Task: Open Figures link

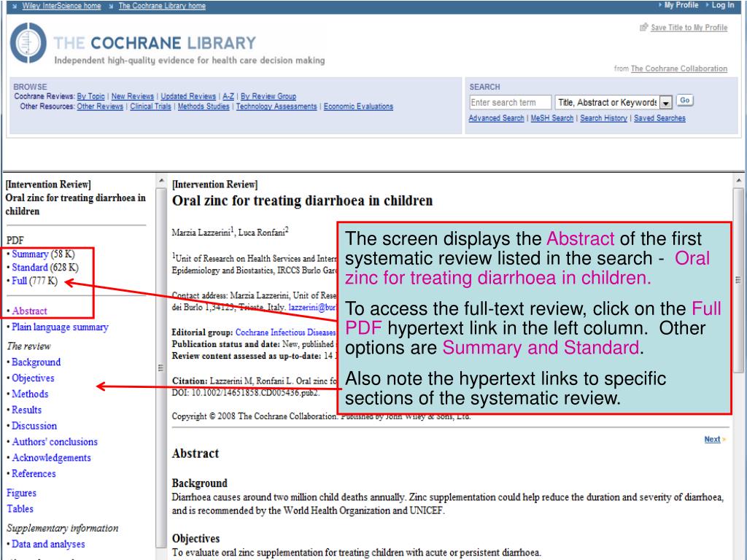Action: click(x=21, y=493)
